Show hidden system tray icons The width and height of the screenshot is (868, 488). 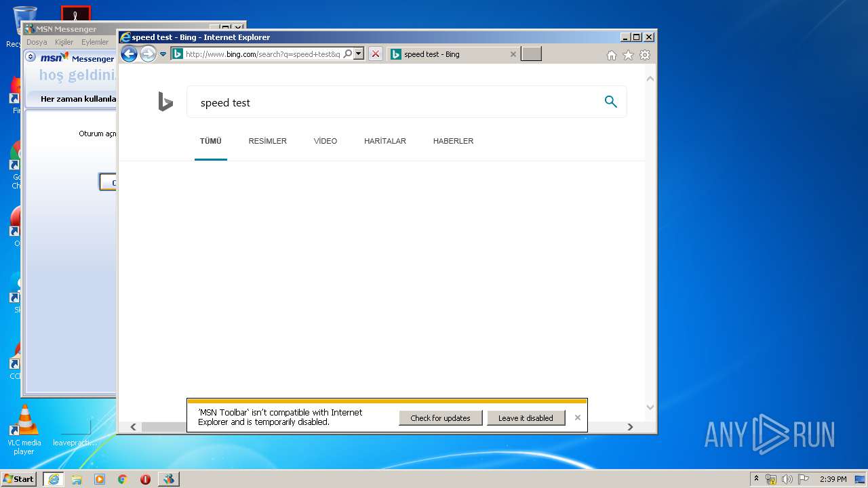756,479
